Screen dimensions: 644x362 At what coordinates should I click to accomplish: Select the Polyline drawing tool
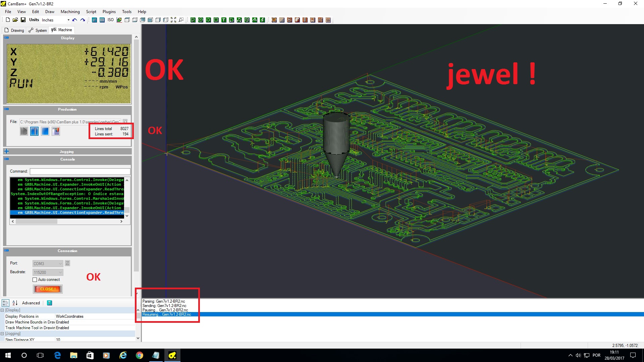tap(193, 20)
